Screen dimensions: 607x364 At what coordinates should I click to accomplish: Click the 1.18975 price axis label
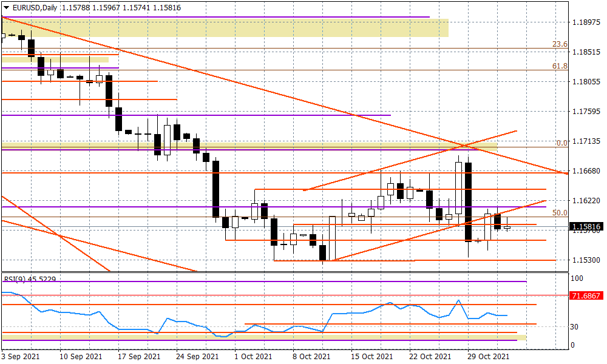[586, 22]
